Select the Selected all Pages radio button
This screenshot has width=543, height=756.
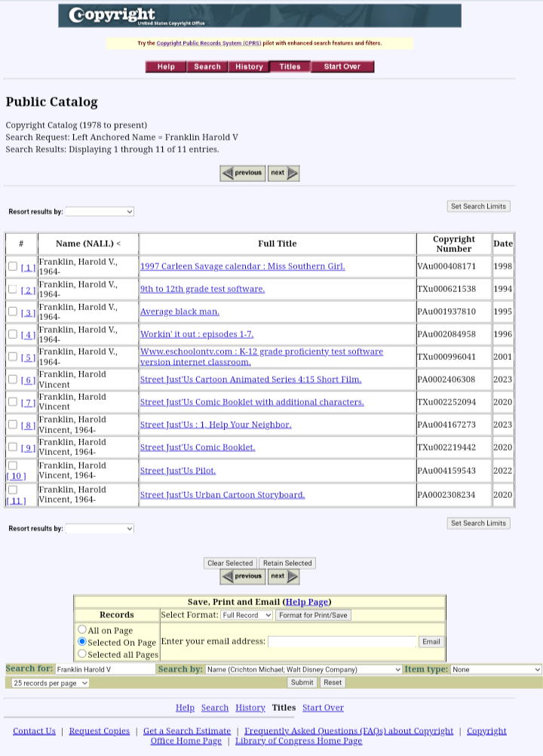pyautogui.click(x=82, y=653)
